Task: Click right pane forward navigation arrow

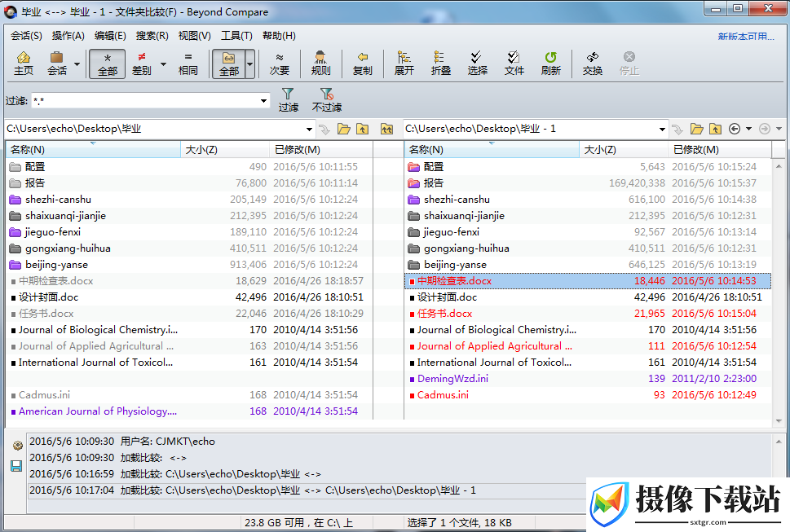Action: pos(765,130)
